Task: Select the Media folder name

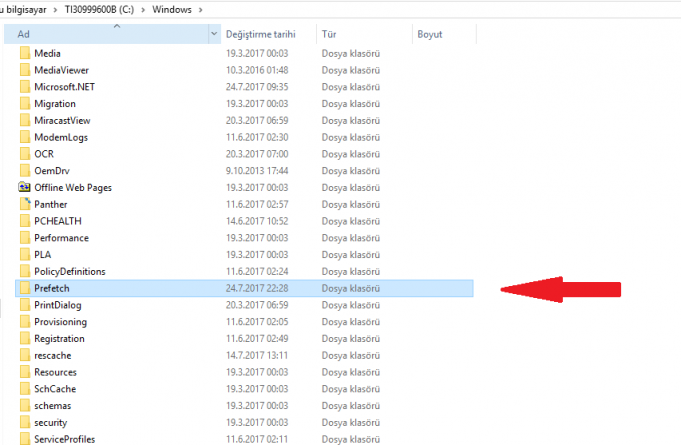Action: [x=47, y=53]
